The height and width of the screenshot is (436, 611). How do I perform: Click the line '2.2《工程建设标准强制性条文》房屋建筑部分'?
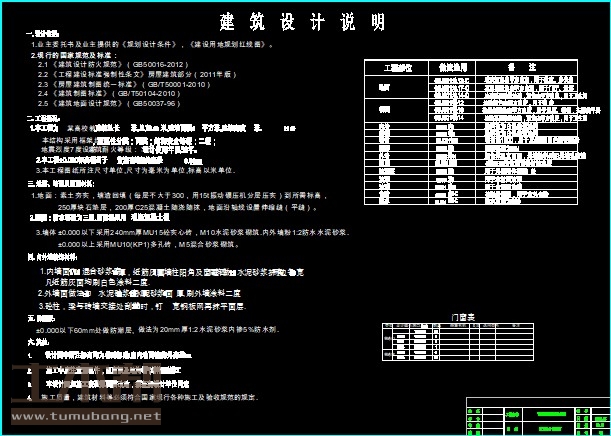pyautogui.click(x=137, y=74)
